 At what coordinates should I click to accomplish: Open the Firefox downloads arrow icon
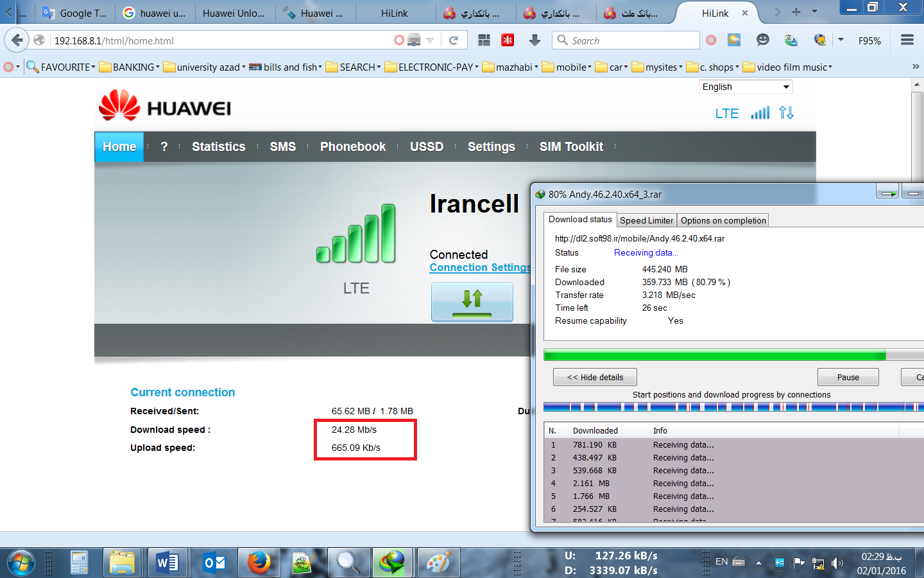[x=535, y=40]
